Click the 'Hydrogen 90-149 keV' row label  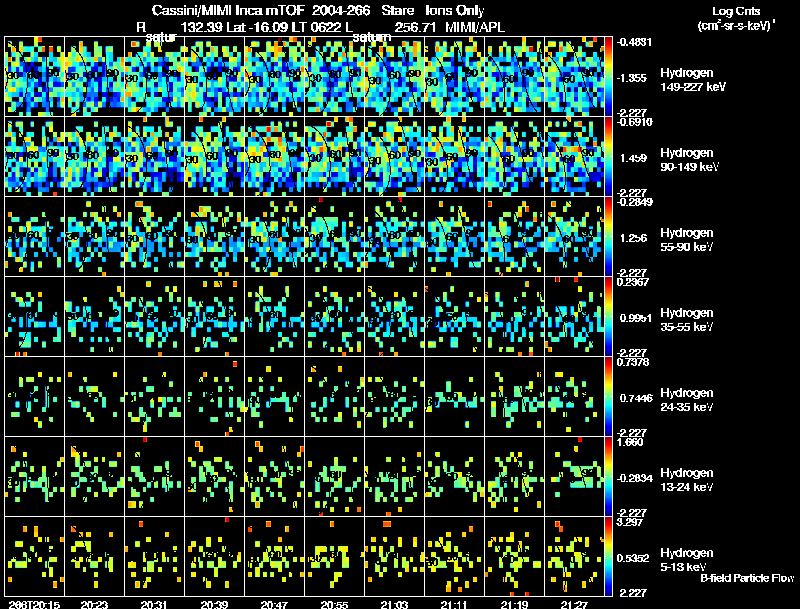pos(690,160)
